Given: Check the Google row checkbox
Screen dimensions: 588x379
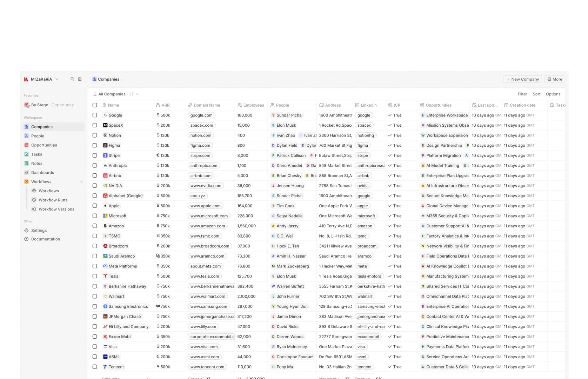Looking at the screenshot, I should click(95, 115).
